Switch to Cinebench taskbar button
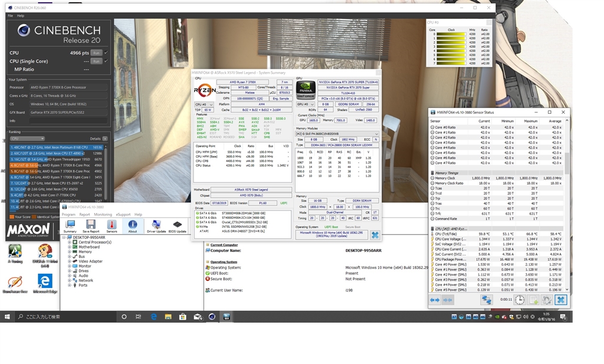This screenshot has height=364, width=604. [212, 317]
